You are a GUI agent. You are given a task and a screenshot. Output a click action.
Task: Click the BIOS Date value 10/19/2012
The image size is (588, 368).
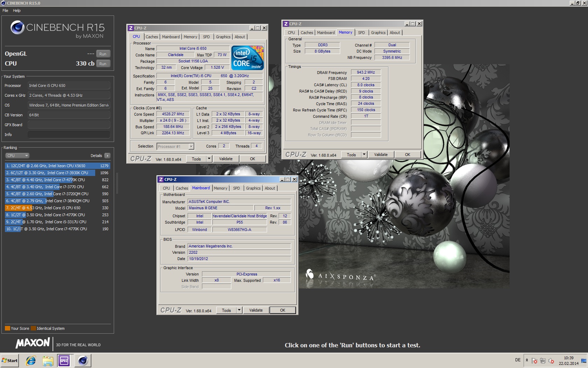point(239,259)
